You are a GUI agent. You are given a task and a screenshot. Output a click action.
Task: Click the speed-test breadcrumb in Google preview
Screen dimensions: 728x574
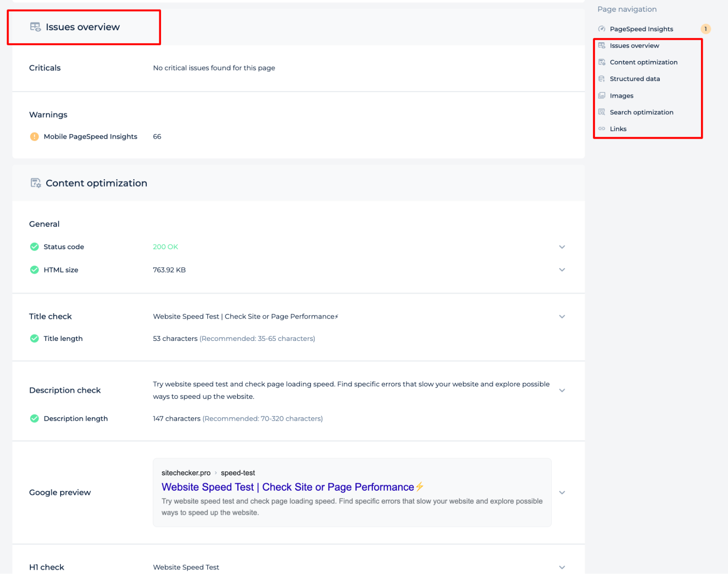238,473
